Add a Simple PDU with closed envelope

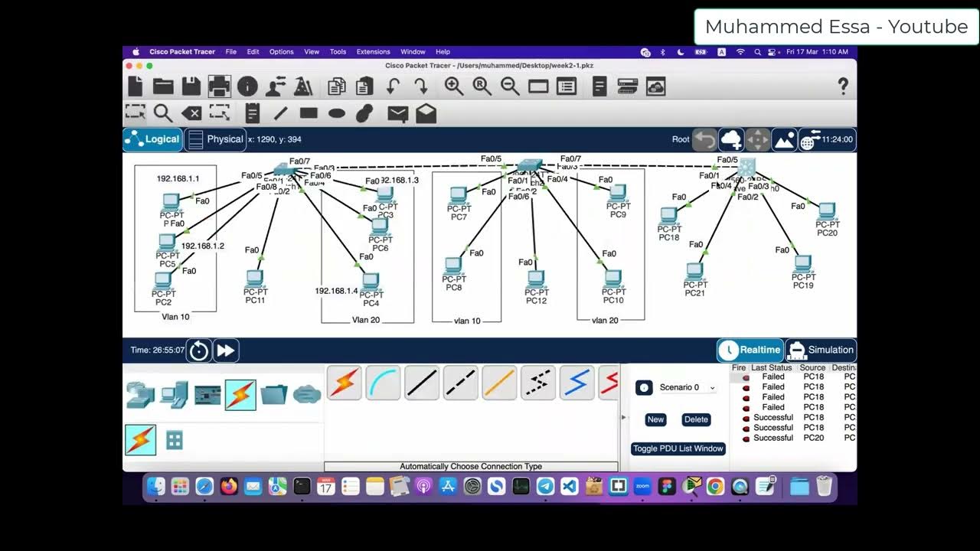pos(398,113)
